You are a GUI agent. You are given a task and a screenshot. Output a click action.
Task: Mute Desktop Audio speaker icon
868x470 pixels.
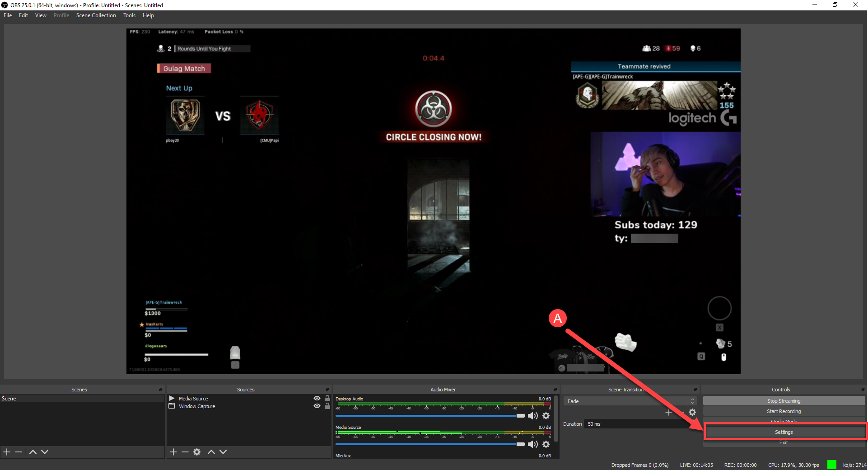pos(533,416)
